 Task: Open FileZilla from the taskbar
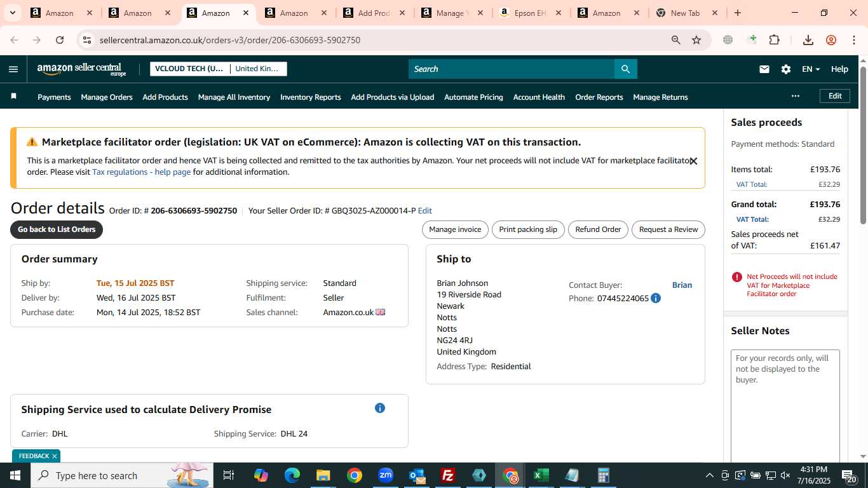tap(448, 475)
